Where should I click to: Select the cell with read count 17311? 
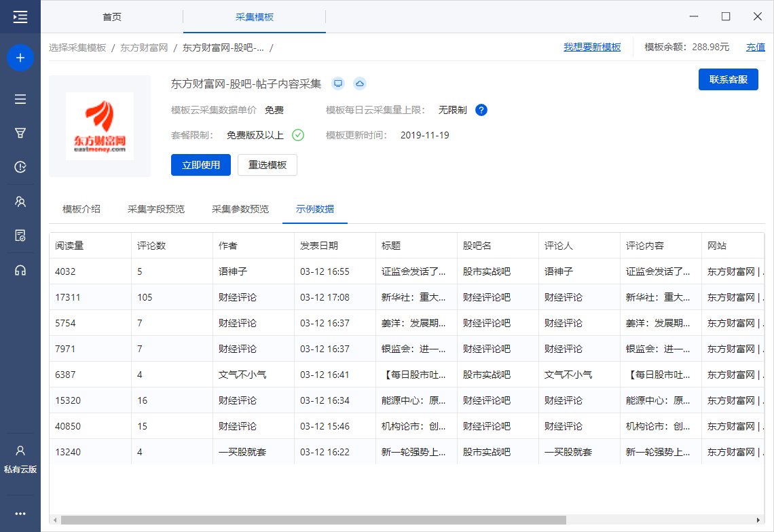pos(90,297)
